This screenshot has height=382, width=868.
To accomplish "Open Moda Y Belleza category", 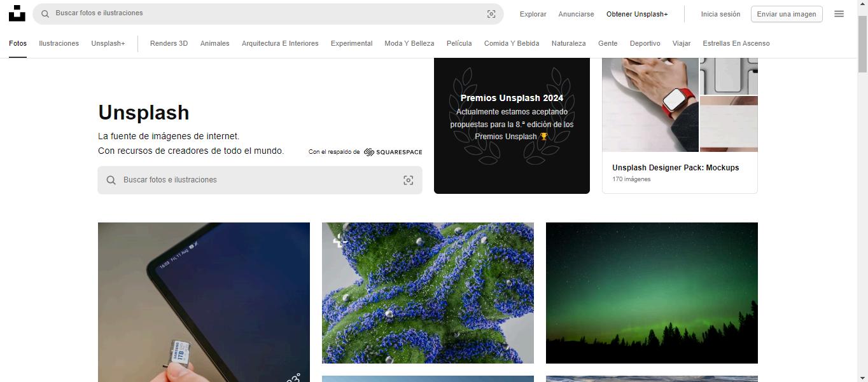I will coord(409,43).
